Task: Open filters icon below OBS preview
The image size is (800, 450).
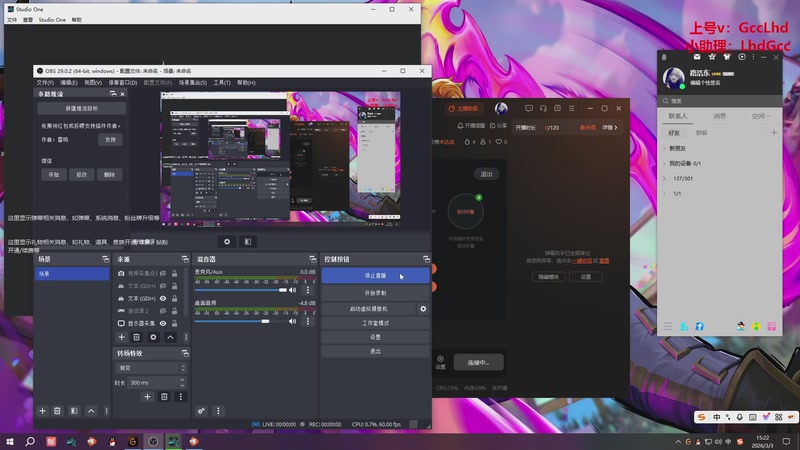Action: click(248, 242)
